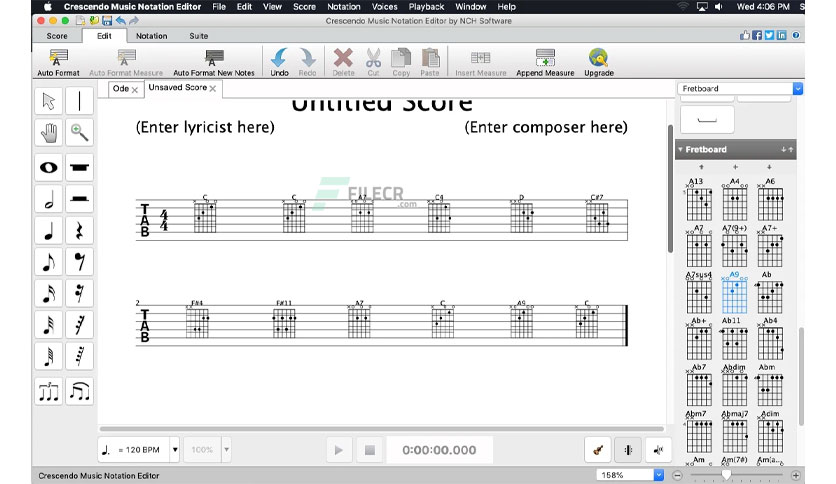
Task: Click the Stop playback button
Action: click(x=369, y=450)
